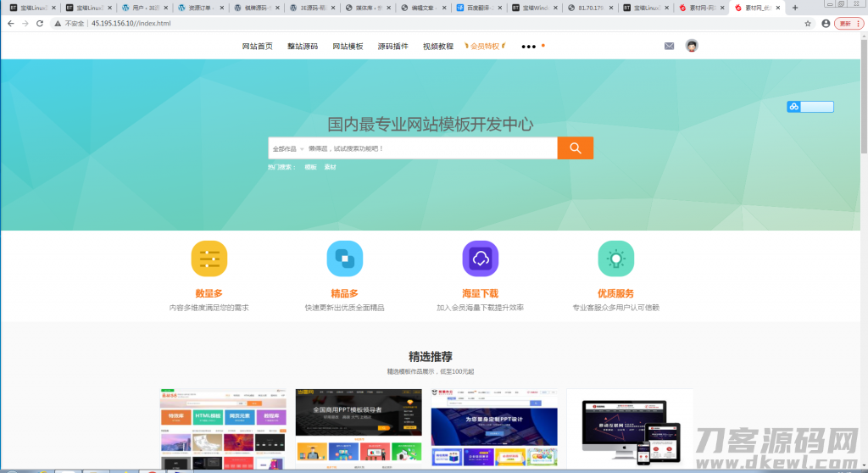Expand the 全部作品 search category dropdown
868x473 pixels.
click(287, 149)
